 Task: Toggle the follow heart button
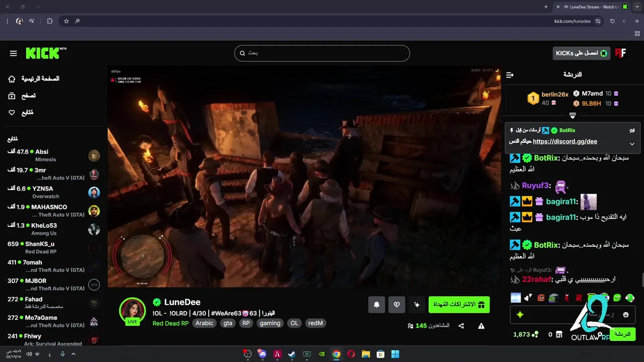click(396, 305)
